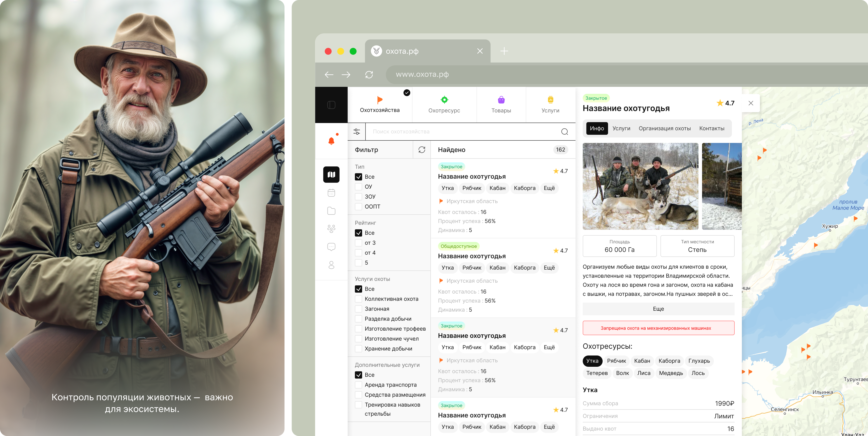The width and height of the screenshot is (868, 436).
Task: Go forward with the browser right arrow
Action: point(346,75)
